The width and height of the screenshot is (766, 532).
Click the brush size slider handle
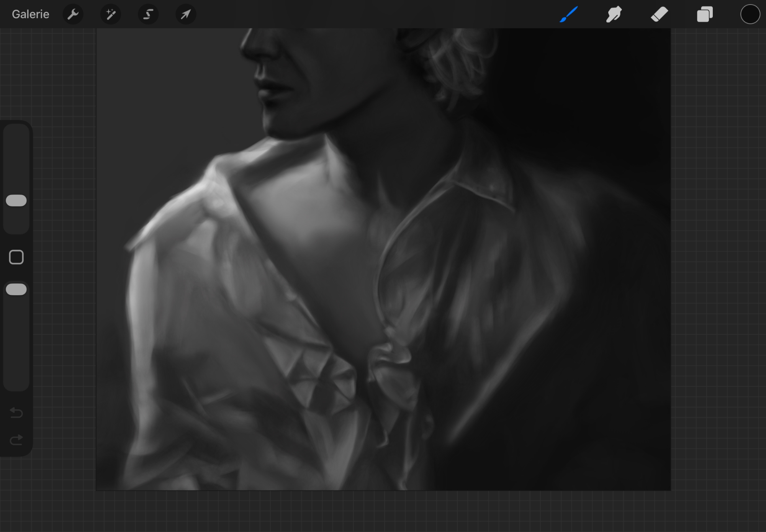coord(16,201)
